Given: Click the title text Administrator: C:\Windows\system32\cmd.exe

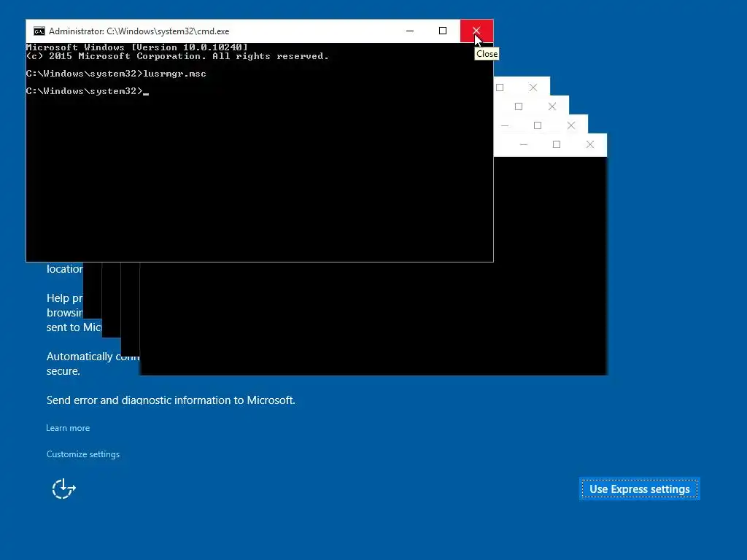Looking at the screenshot, I should 139,31.
